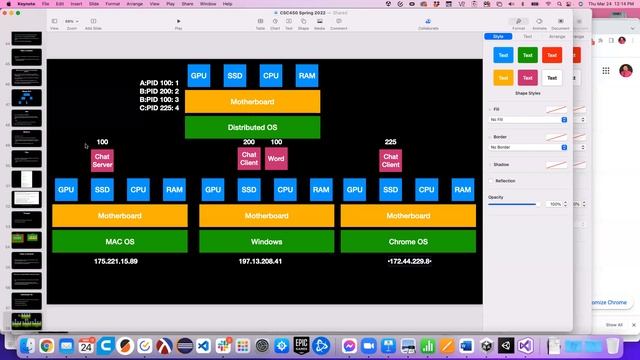Viewport: 640px width, 360px height.
Task: Click the Border preview swatch
Action: (x=557, y=137)
